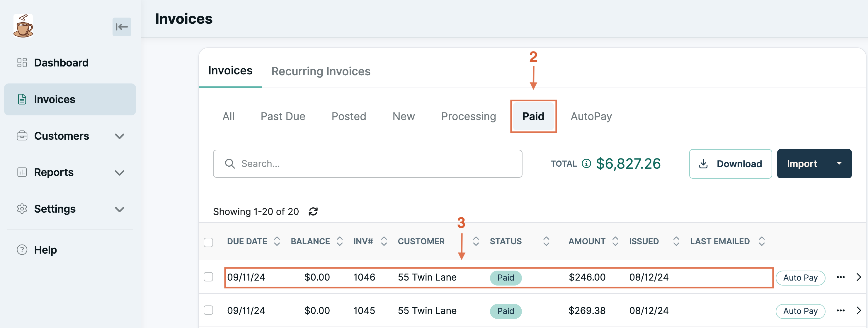Click the Paid status badge for invoice 1045
This screenshot has width=868, height=328.
click(506, 311)
